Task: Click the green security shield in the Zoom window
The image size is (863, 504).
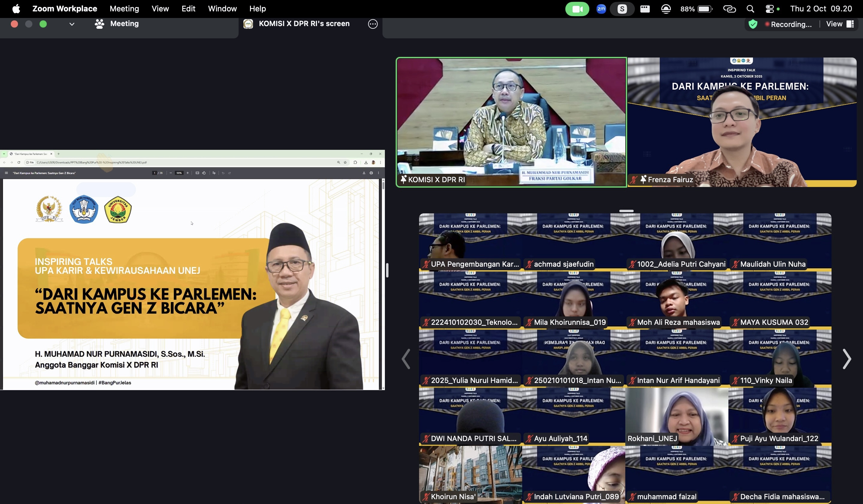Action: pos(753,24)
